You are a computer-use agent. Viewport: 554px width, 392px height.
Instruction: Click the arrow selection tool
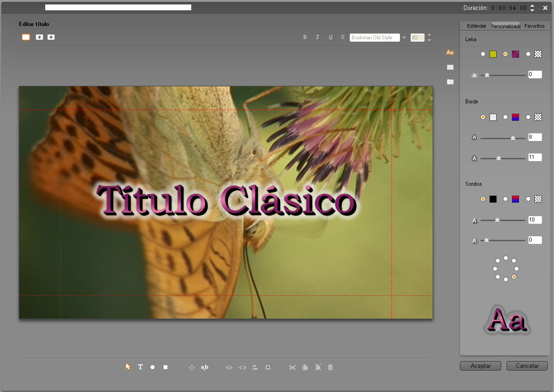pyautogui.click(x=128, y=367)
